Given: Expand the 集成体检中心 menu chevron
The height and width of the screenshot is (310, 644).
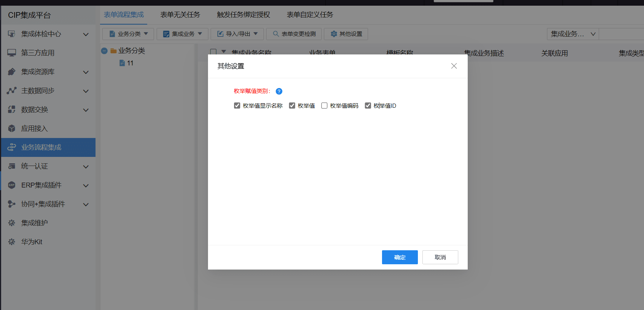Looking at the screenshot, I should pyautogui.click(x=86, y=34).
